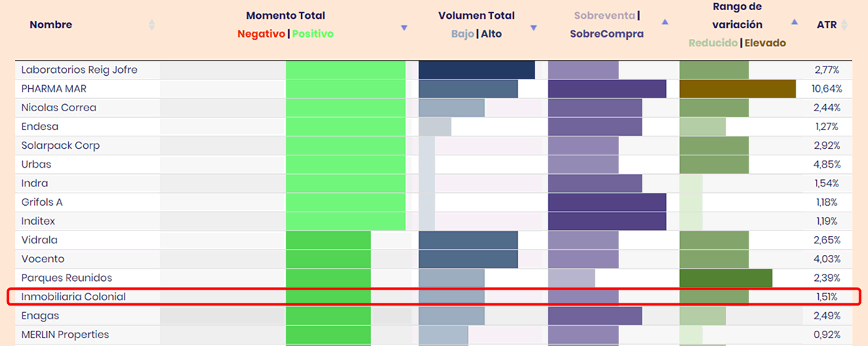Click the sort arrow beside Sobreventa | SobreCompra
The image size is (868, 346).
665,22
